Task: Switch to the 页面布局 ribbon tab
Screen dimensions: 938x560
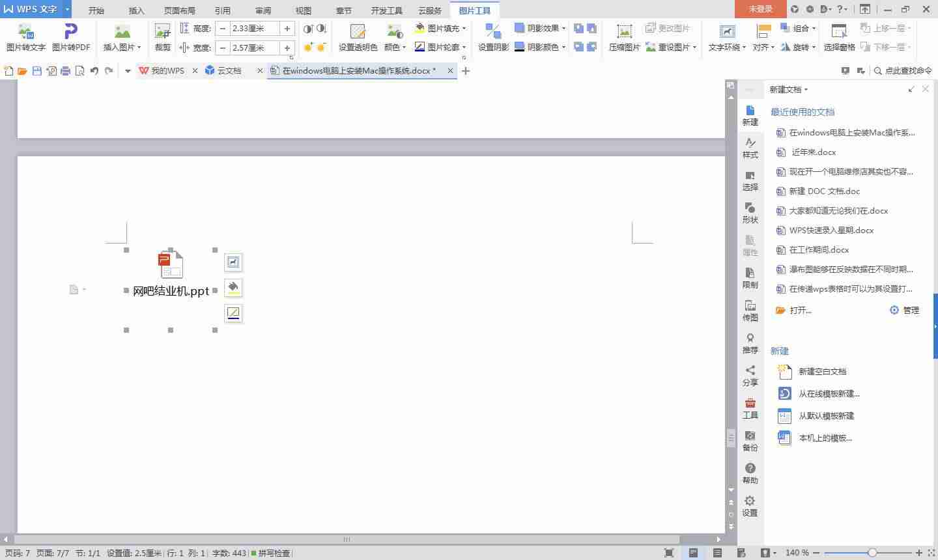Action: (180, 10)
